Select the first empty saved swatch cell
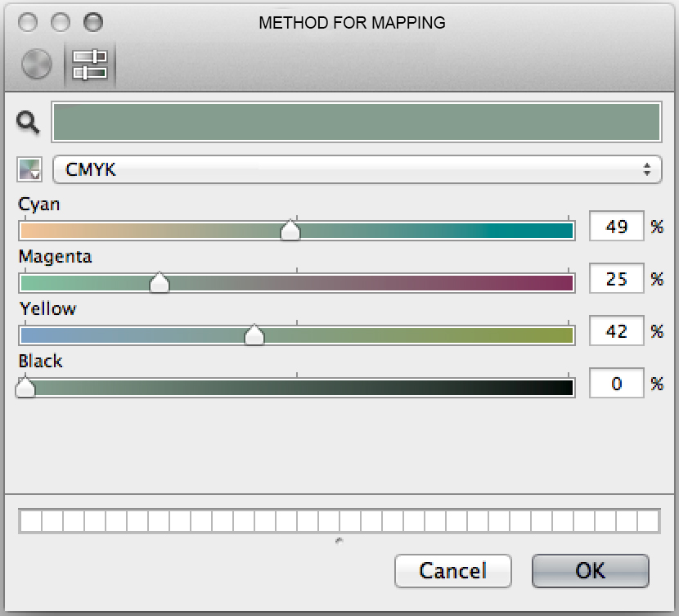The image size is (679, 616). 29,521
